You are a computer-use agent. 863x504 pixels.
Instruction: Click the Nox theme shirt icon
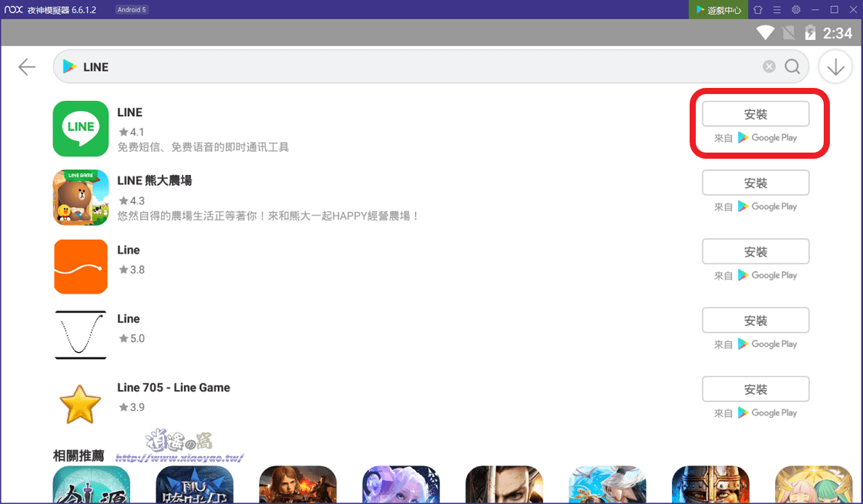(758, 9)
